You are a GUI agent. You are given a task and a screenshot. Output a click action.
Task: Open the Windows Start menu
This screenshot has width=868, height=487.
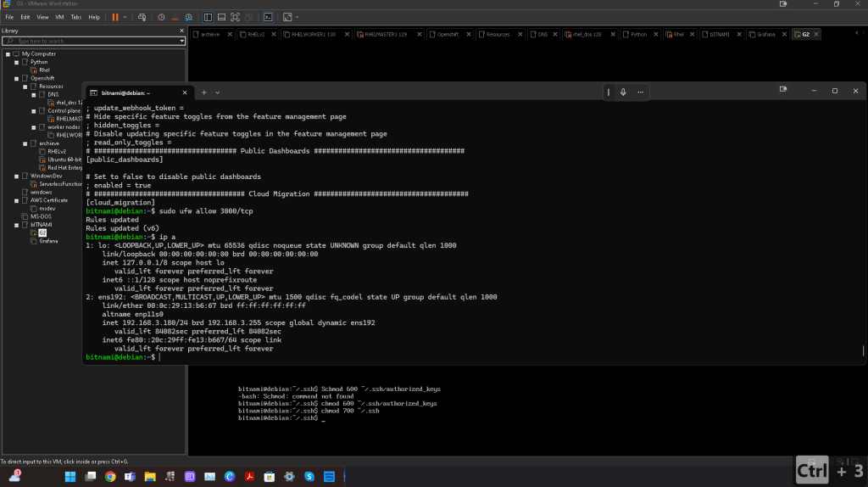[70, 477]
